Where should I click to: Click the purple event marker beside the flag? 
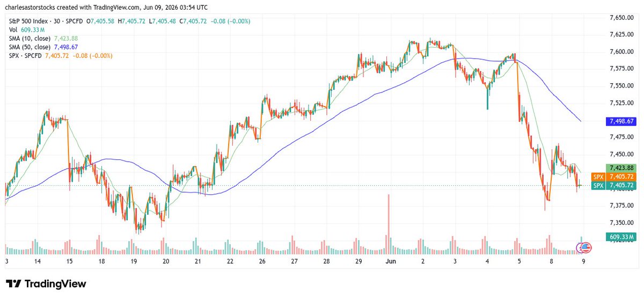click(580, 247)
